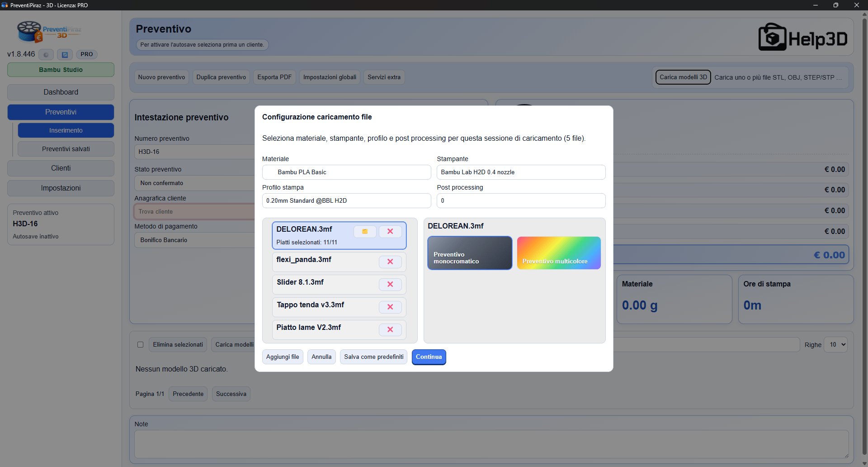Image resolution: width=868 pixels, height=467 pixels.
Task: Remove DELOREAN.3mf from the file list
Action: (390, 231)
